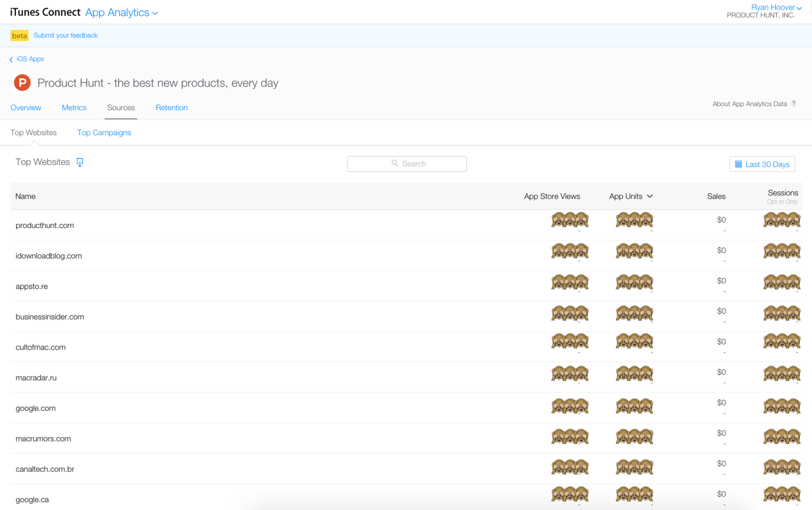
Task: Click App Units monkeys for idownloadblog.com
Action: click(x=635, y=251)
